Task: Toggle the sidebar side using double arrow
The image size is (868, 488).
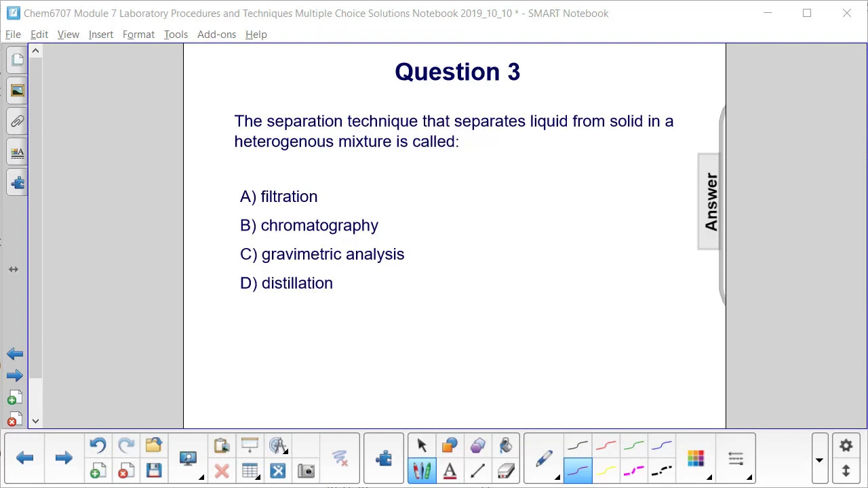Action: coord(14,269)
